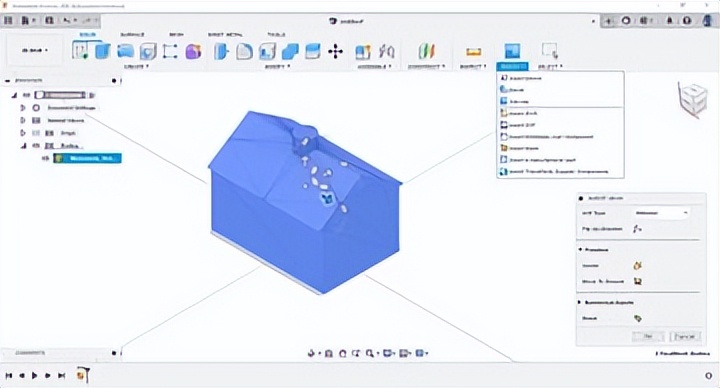The image size is (720, 388).
Task: Click the Center icon in the dialog
Action: point(637,265)
